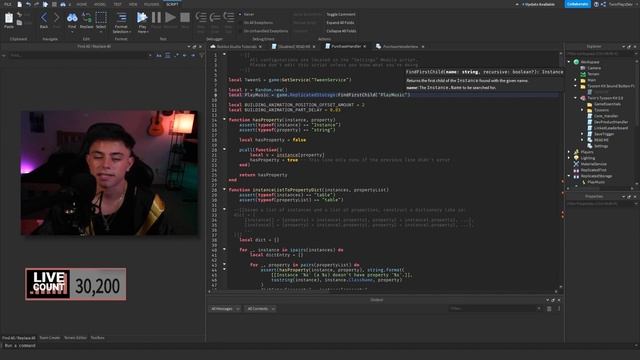Click the Step Into debugger icon

(201, 17)
